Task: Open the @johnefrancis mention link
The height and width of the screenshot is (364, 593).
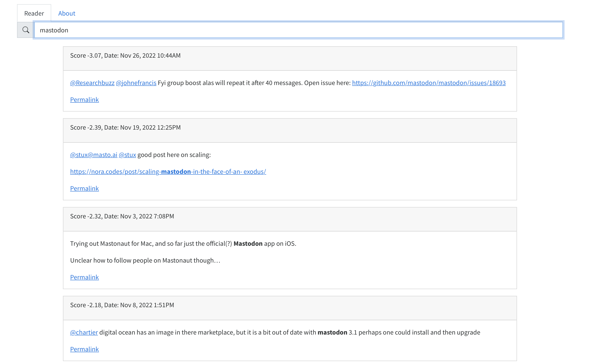Action: pyautogui.click(x=136, y=83)
